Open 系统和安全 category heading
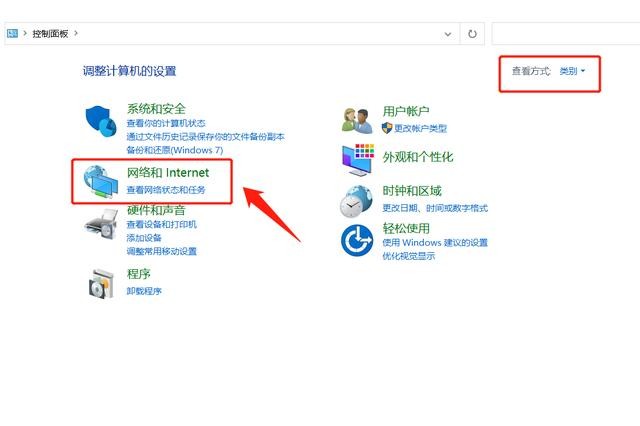640x426 pixels. pyautogui.click(x=156, y=109)
